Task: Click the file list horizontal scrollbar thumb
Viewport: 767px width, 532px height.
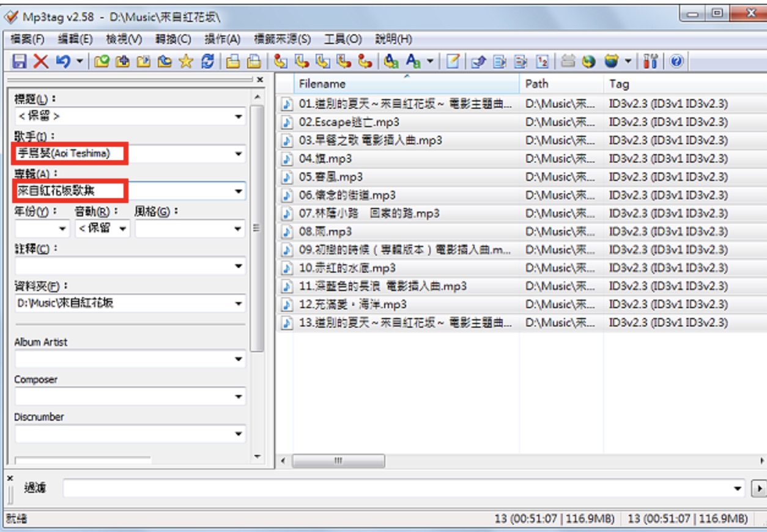Action: coord(338,460)
